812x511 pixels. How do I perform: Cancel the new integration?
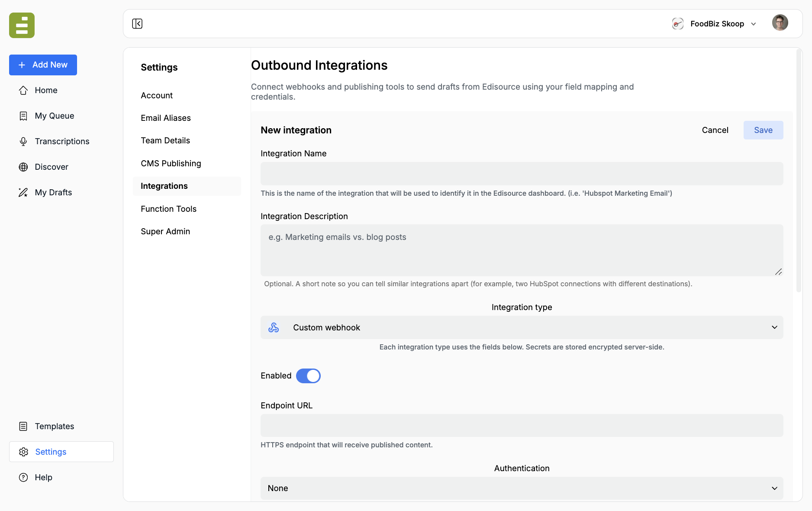tap(715, 130)
